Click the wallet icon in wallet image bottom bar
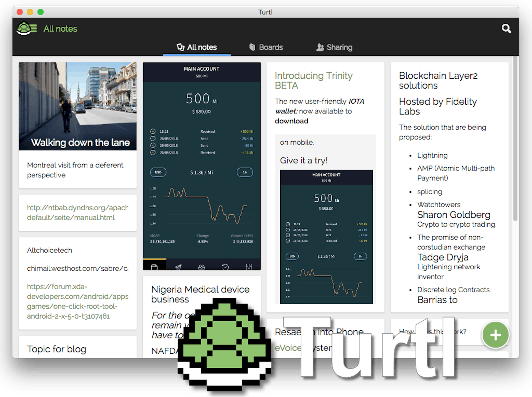The image size is (532, 397). [154, 266]
